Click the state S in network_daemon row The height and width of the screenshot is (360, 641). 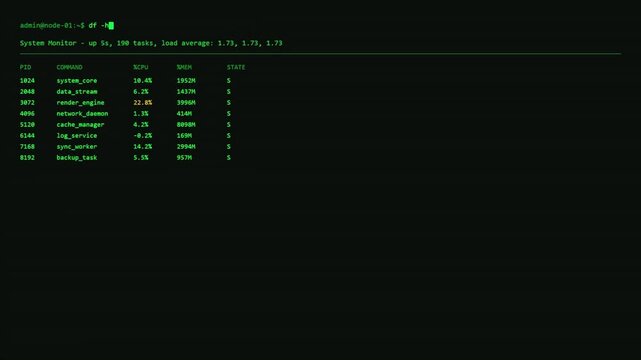coord(229,114)
